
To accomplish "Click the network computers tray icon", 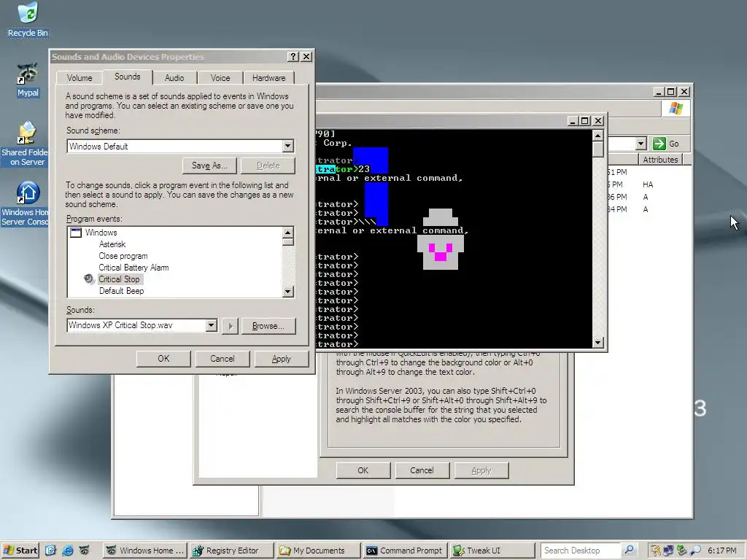I will coord(668,550).
